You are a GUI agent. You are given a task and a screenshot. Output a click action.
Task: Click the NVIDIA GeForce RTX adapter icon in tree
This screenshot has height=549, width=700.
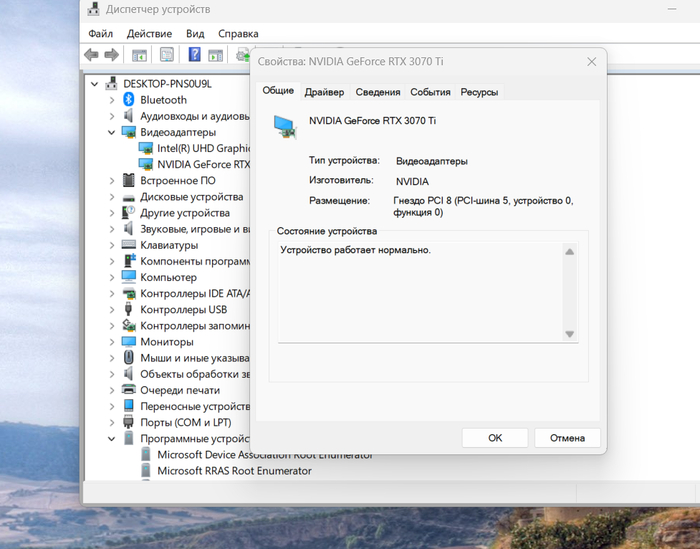point(146,164)
